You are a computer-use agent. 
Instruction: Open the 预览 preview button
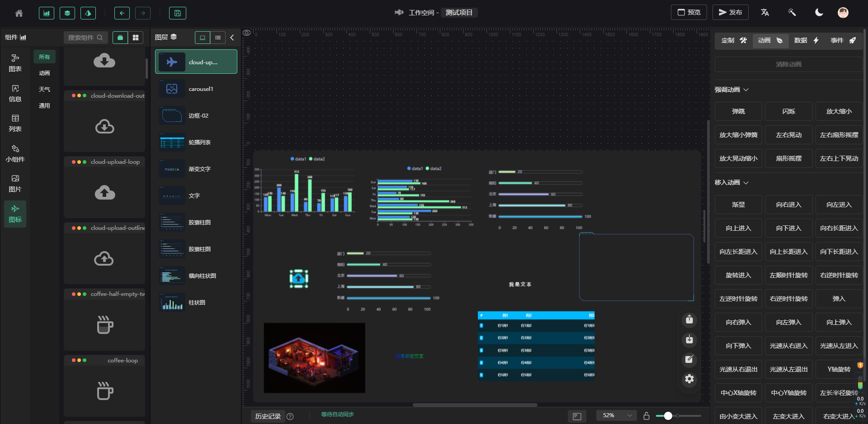click(689, 12)
